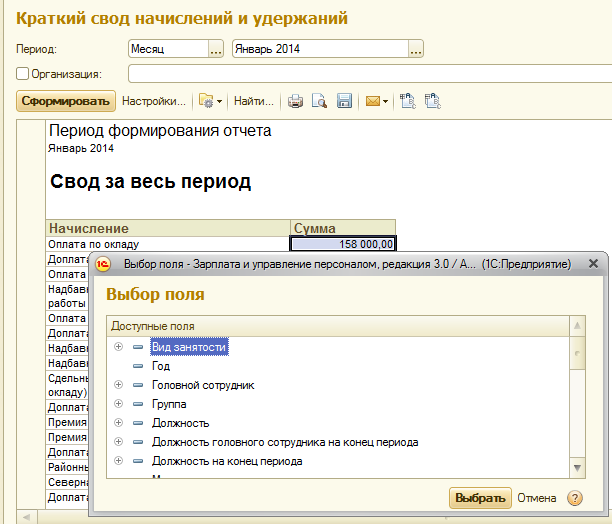Click the print report icon
The height and width of the screenshot is (524, 612).
[295, 101]
